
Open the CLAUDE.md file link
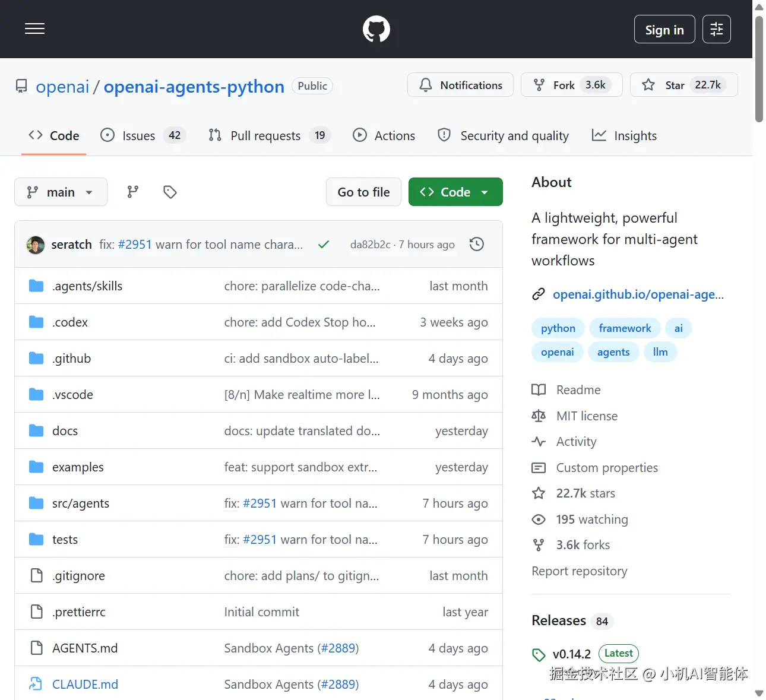[85, 684]
